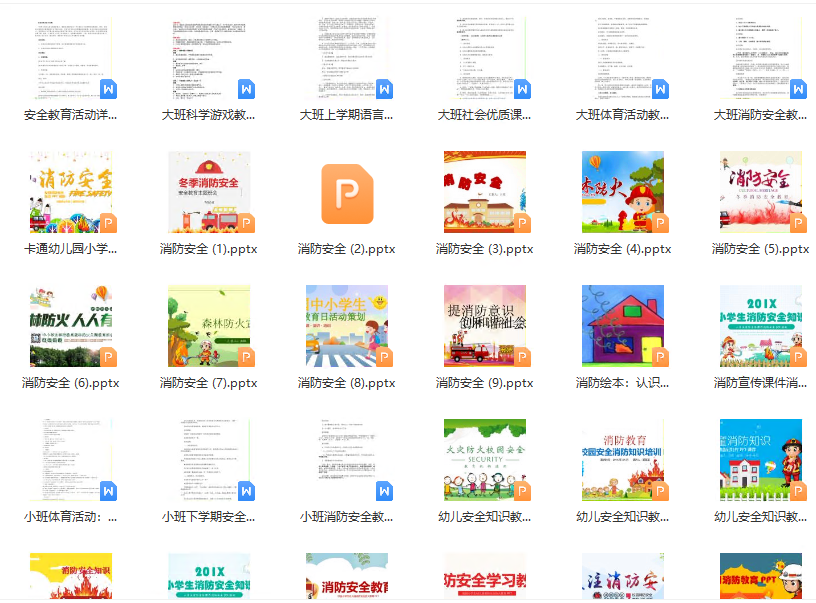Select the 小班下学期安全 document icon
The image size is (816, 603).
[x=208, y=460]
